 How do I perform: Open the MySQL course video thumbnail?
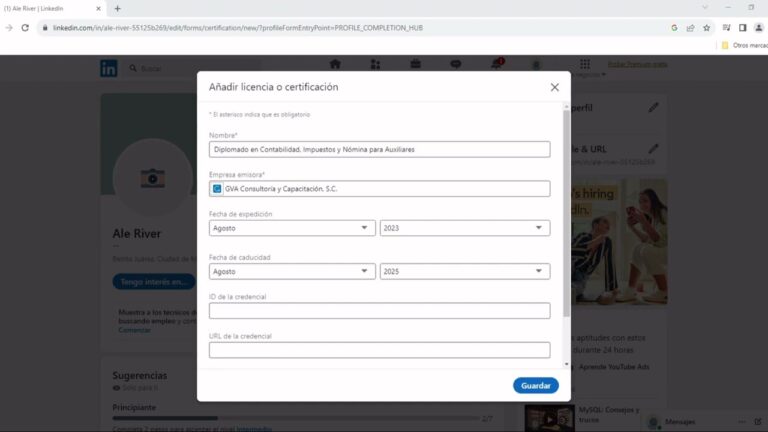click(x=550, y=418)
